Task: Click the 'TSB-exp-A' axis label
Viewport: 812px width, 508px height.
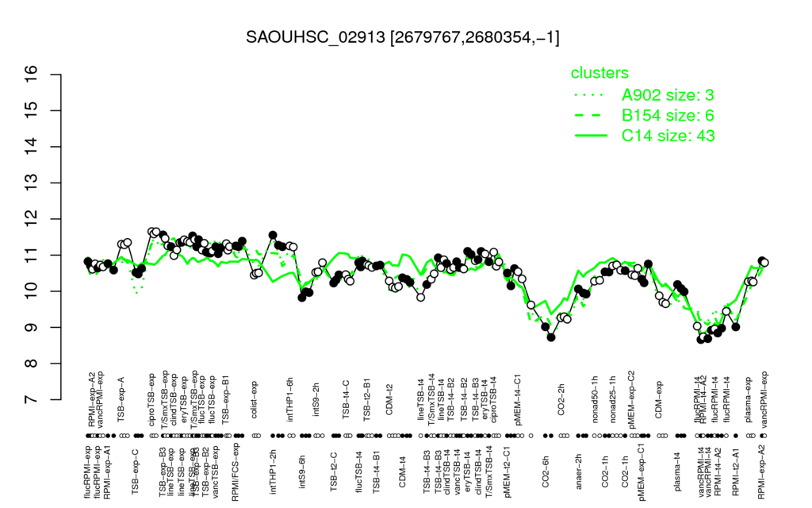Action: click(121, 402)
